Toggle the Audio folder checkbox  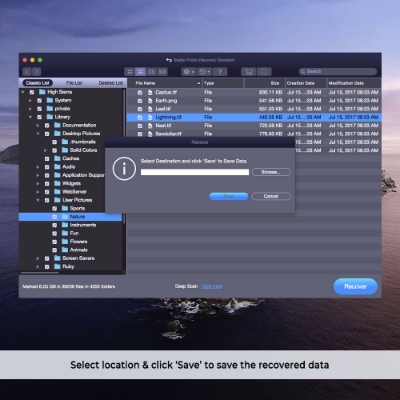coord(47,167)
